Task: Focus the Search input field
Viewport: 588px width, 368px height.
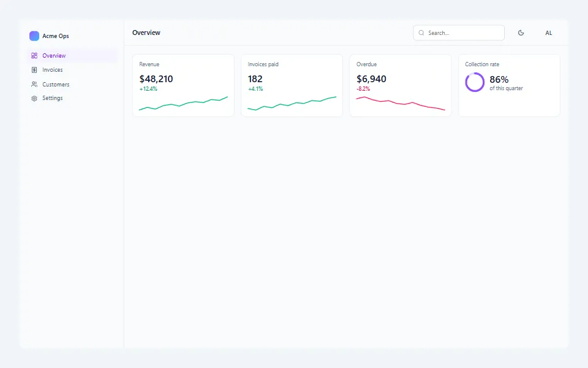Action: pos(459,33)
